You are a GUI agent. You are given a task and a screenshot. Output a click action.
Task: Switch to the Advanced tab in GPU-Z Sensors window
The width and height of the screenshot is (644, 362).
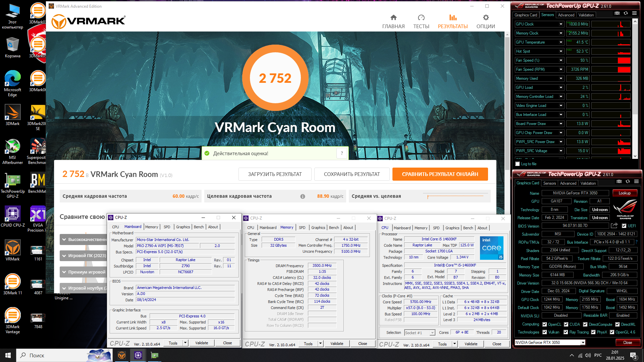[566, 15]
